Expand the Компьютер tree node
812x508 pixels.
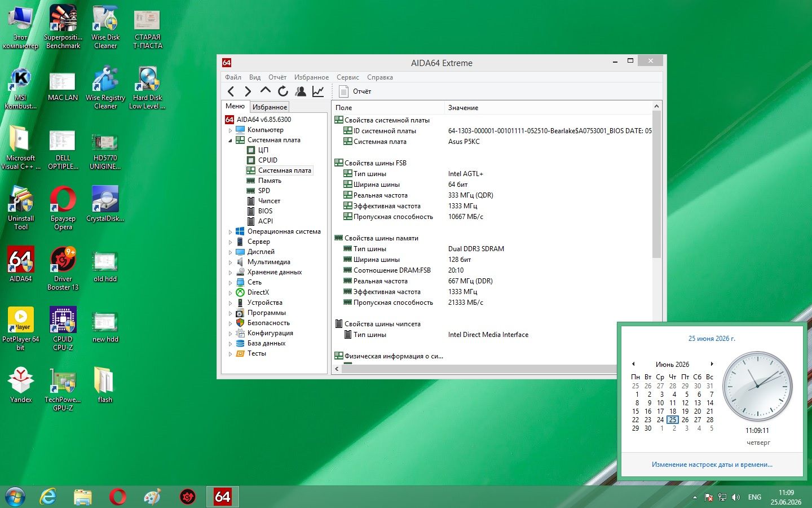[230, 130]
